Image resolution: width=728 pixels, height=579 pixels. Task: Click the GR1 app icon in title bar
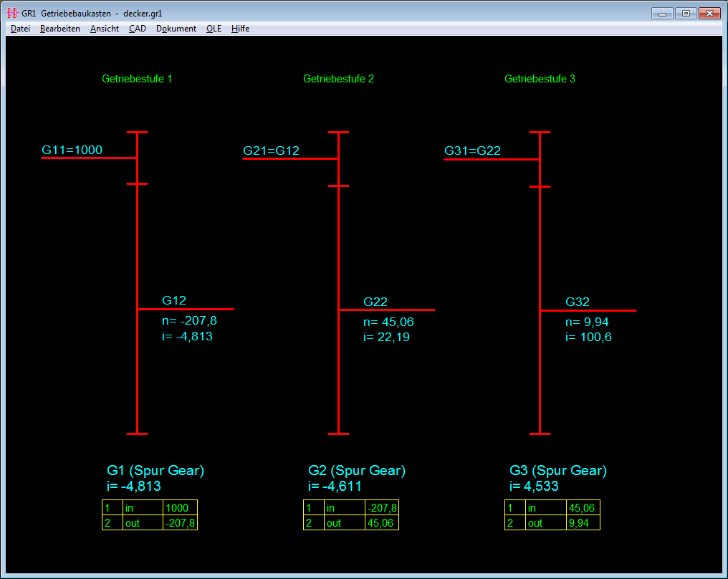pos(12,13)
